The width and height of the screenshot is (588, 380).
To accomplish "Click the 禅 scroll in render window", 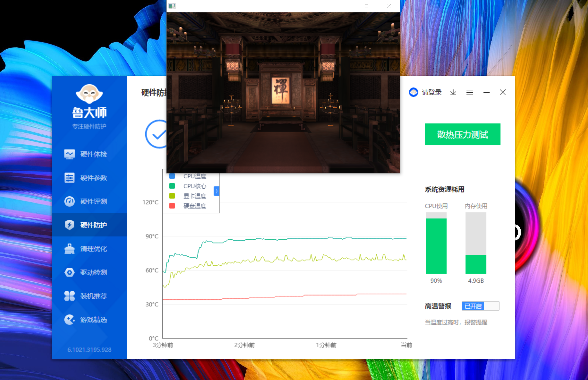I will (x=280, y=90).
